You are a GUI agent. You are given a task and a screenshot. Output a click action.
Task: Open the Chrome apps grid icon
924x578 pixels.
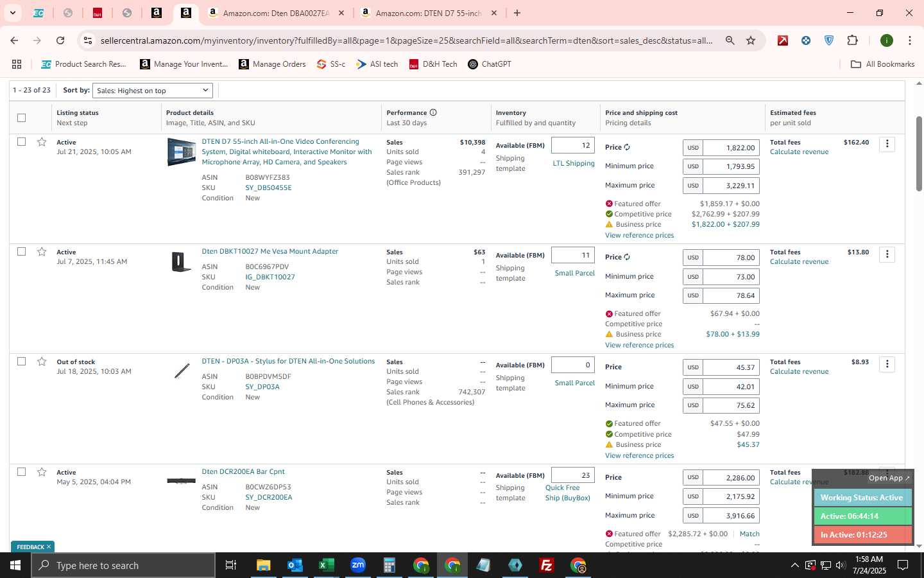(17, 64)
